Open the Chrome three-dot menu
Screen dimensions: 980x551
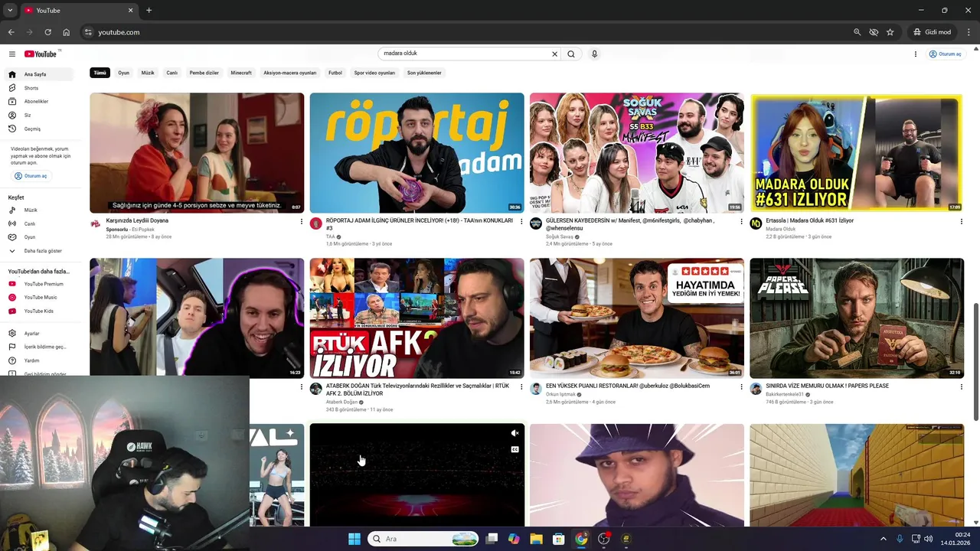click(x=969, y=32)
